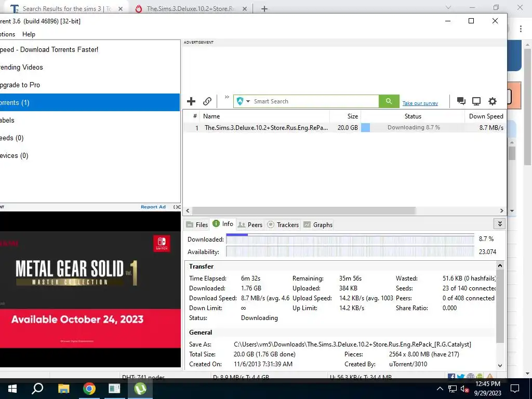Click the Facebook icon in status bar
The width and height of the screenshot is (532, 399).
tap(451, 377)
